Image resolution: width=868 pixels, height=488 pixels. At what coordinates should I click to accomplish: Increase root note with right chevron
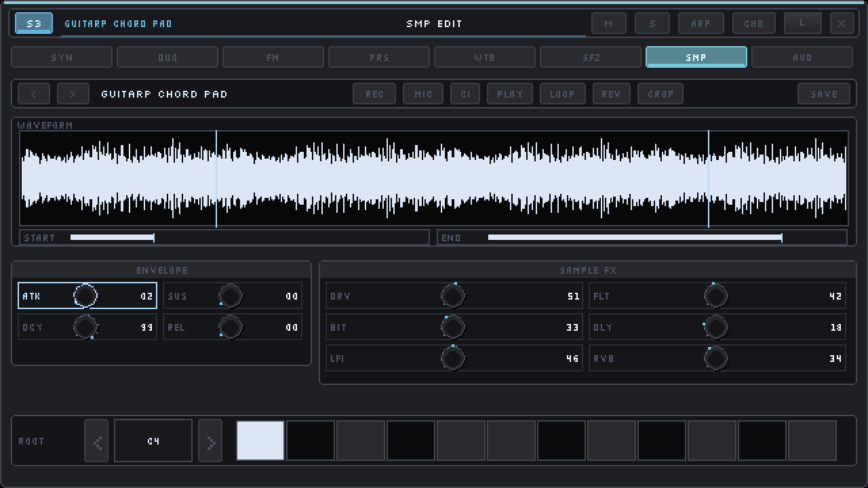point(210,441)
